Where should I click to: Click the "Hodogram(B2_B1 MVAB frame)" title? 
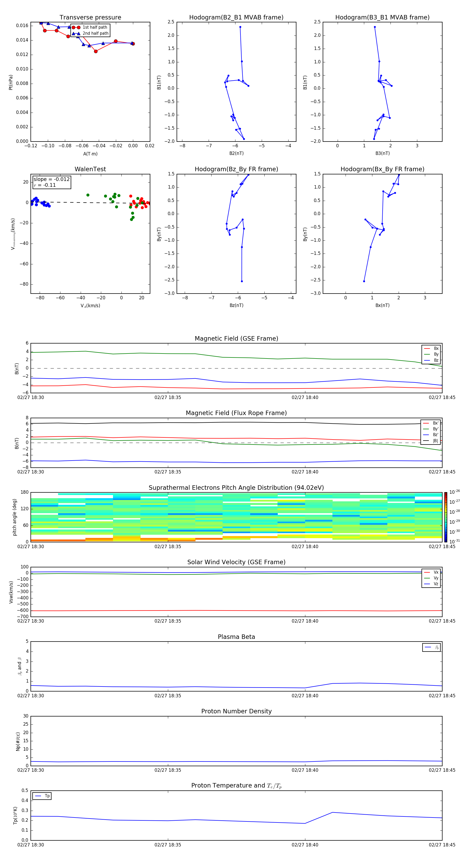pyautogui.click(x=236, y=18)
